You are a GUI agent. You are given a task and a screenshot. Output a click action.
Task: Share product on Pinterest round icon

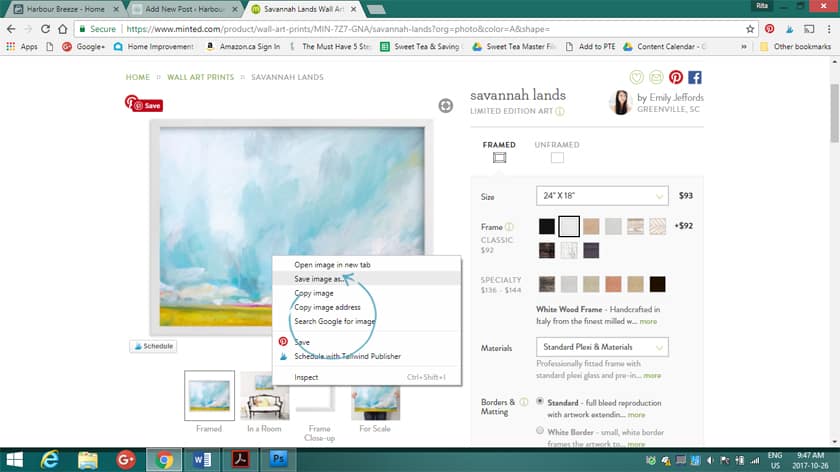[x=676, y=77]
